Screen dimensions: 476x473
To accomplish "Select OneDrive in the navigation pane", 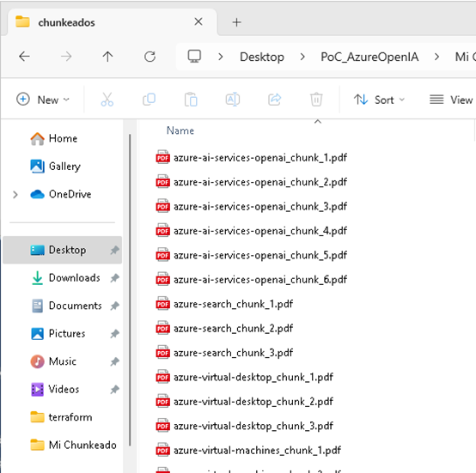I will [x=62, y=194].
